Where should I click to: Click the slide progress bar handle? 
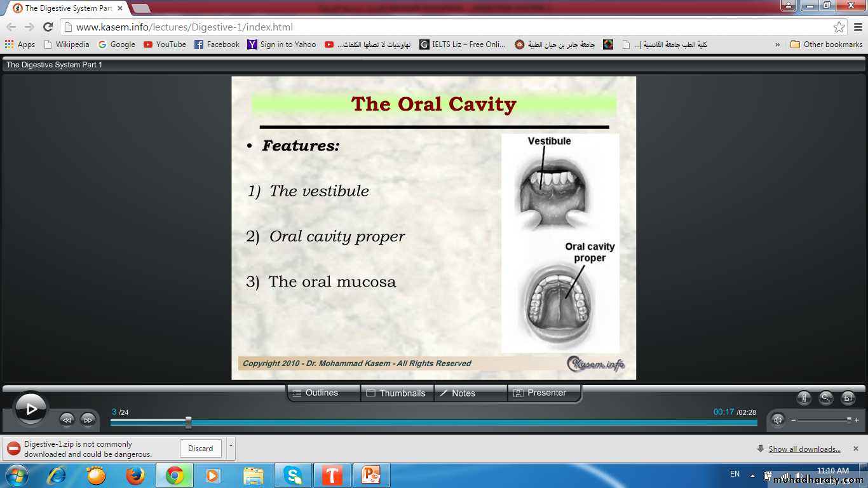pos(188,422)
